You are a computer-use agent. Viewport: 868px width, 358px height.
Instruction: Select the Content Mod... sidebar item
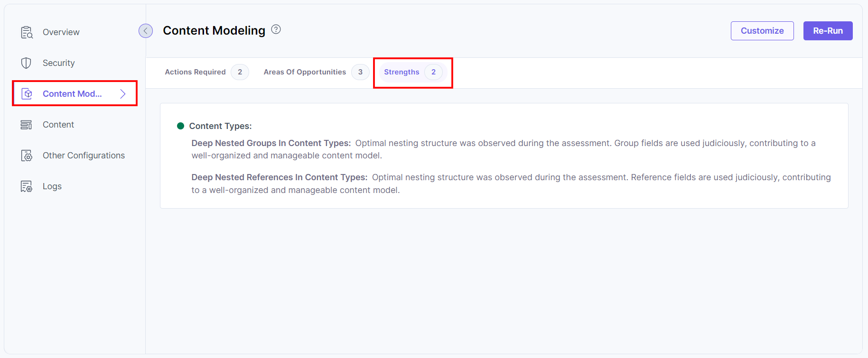[75, 93]
